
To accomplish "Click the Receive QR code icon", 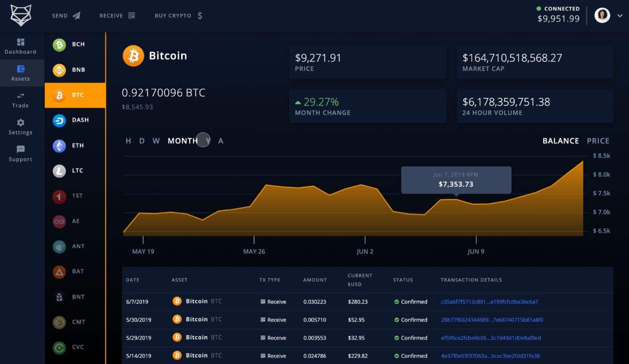I will tap(132, 16).
